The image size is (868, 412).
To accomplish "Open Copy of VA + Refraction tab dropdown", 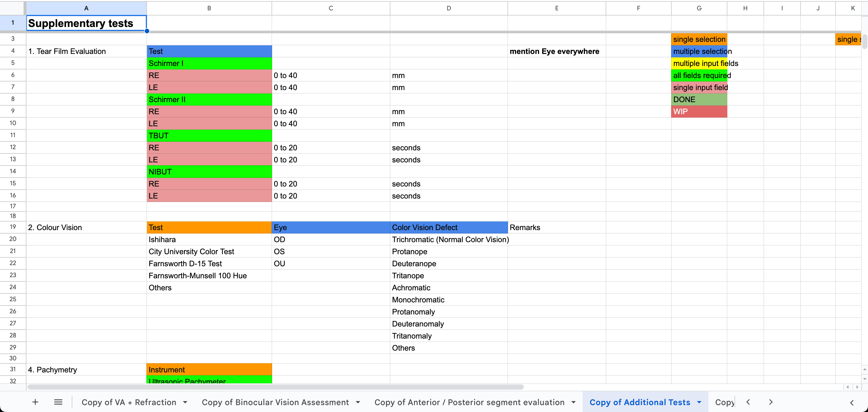I will (185, 402).
